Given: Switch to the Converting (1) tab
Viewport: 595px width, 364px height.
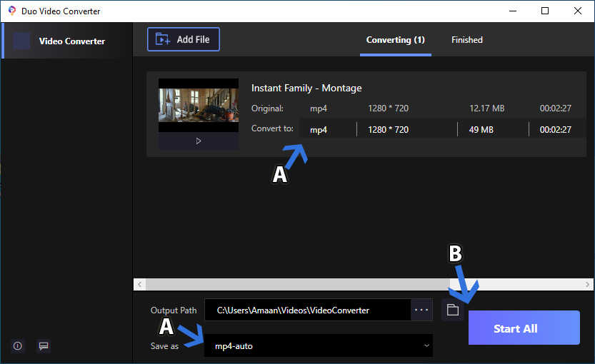Looking at the screenshot, I should (396, 40).
